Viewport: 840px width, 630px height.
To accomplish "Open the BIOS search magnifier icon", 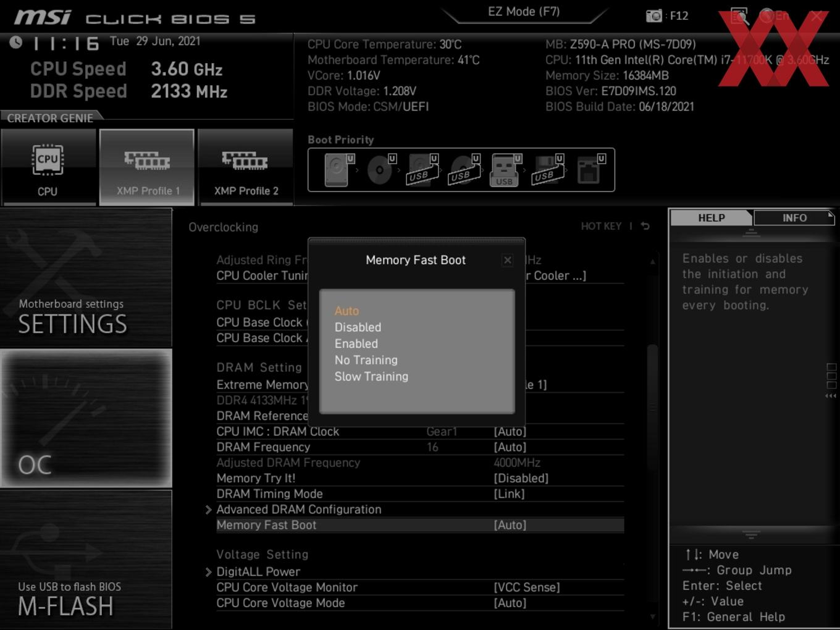I will pyautogui.click(x=739, y=15).
